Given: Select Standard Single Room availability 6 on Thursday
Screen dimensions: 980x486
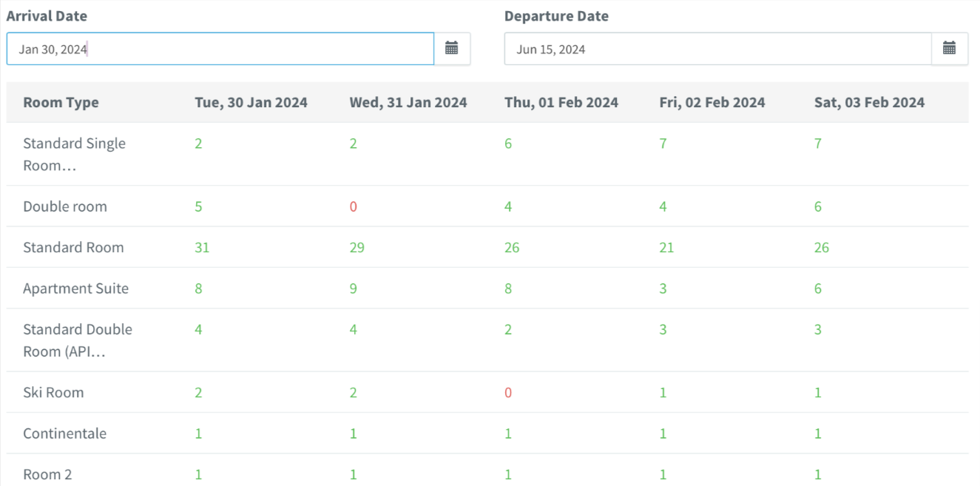Looking at the screenshot, I should 508,144.
